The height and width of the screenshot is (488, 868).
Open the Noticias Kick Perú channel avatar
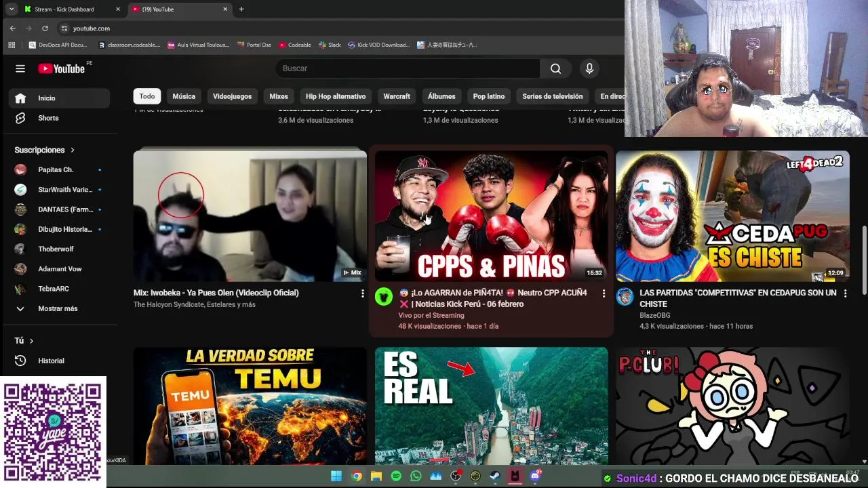coord(384,296)
